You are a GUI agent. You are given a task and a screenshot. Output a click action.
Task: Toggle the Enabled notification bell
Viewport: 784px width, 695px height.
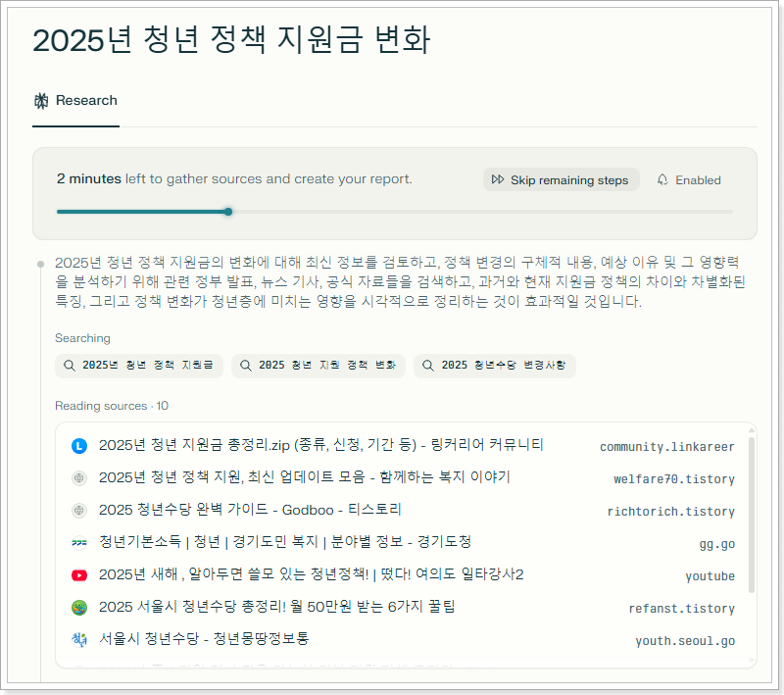(662, 180)
